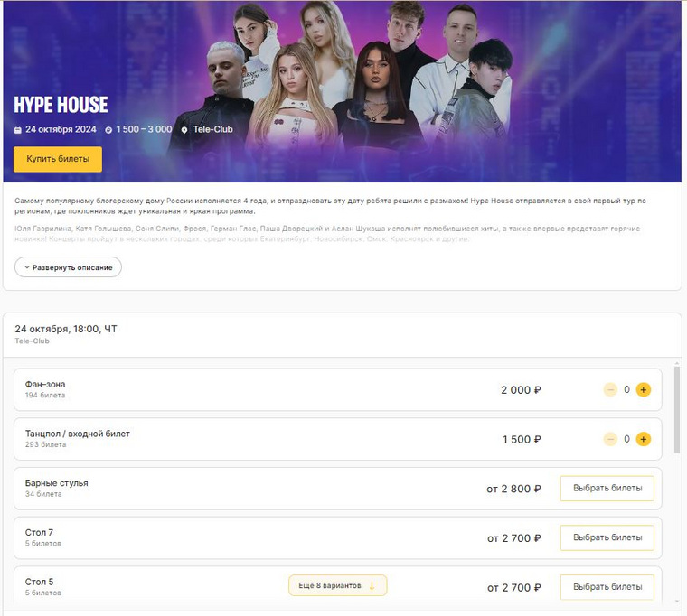Click the HYPE HOUSE title
Viewport: 687px width, 616px height.
click(x=61, y=105)
